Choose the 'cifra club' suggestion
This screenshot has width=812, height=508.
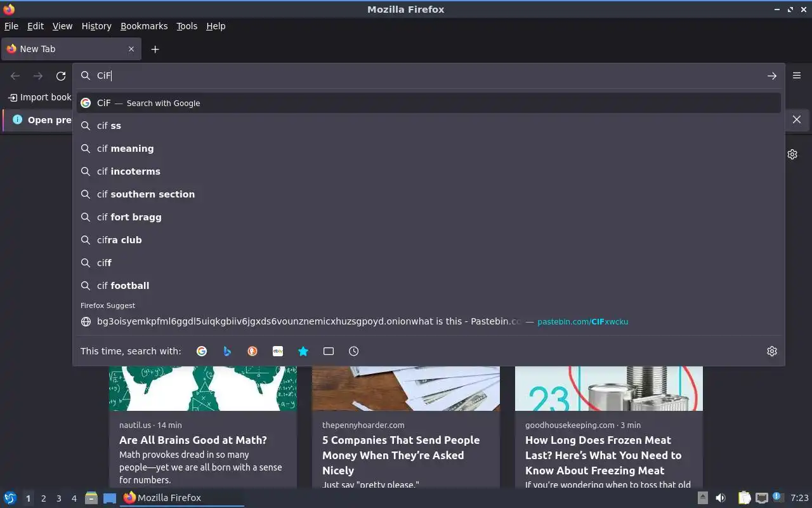click(x=429, y=240)
